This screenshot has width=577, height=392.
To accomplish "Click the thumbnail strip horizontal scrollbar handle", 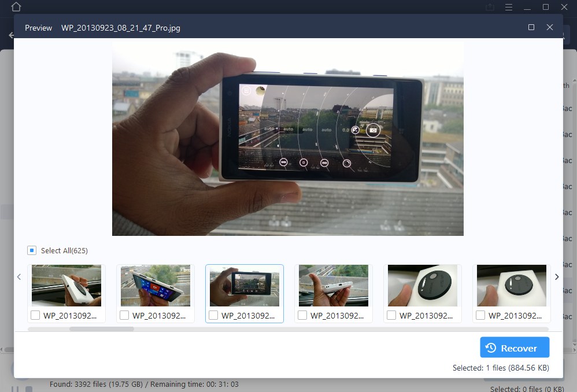I will [x=102, y=329].
